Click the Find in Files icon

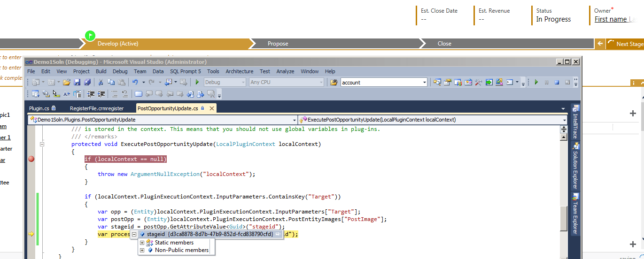(334, 82)
